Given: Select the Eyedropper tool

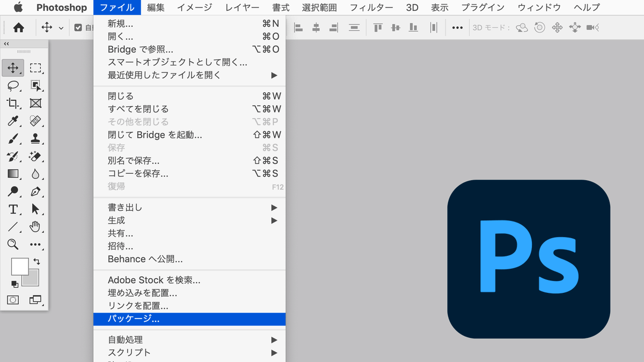Looking at the screenshot, I should tap(13, 121).
